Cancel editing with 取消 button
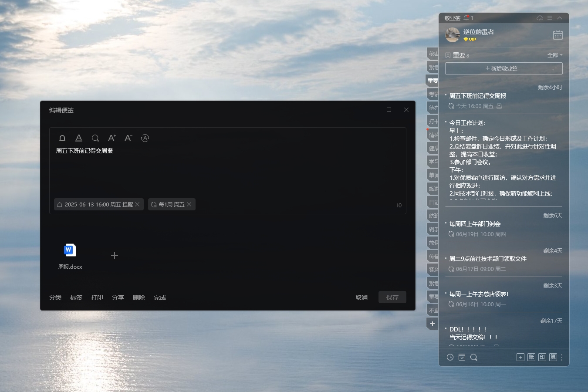This screenshot has height=392, width=588. tap(362, 297)
